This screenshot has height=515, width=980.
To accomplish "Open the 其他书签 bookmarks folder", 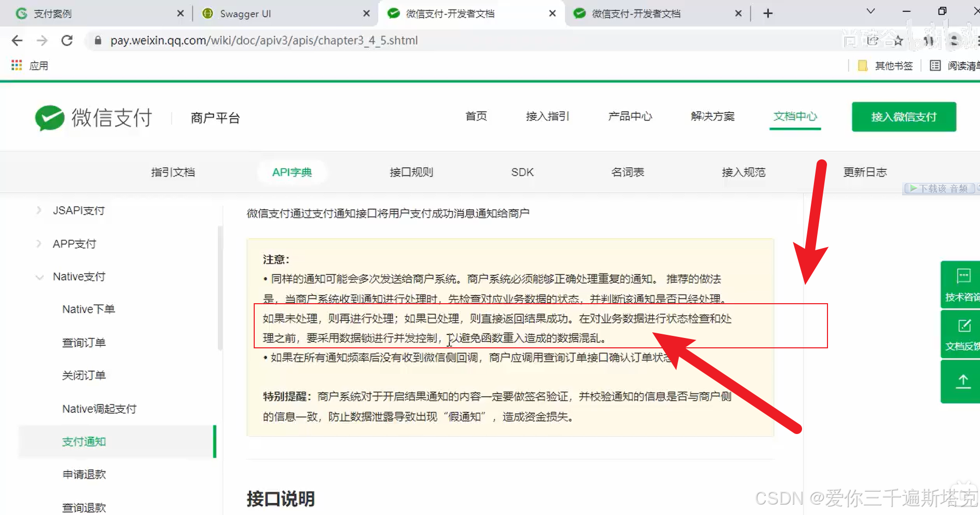I will (885, 65).
